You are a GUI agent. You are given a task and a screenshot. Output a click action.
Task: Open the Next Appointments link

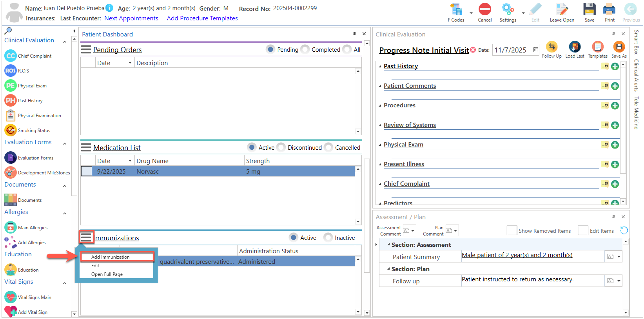pos(131,18)
